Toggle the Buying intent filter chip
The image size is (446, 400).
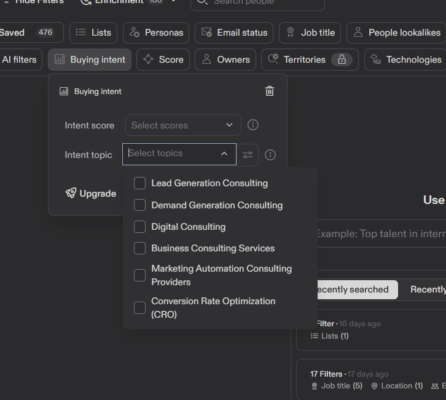[90, 60]
